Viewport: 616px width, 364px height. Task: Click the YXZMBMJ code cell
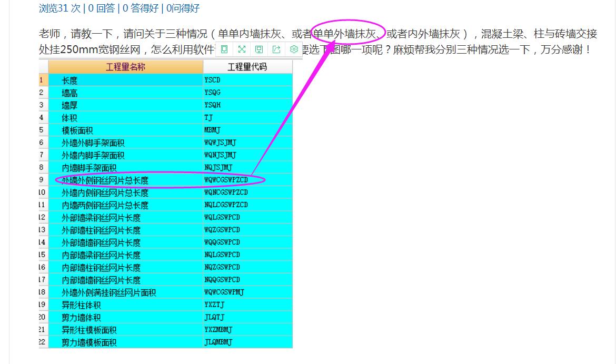pyautogui.click(x=247, y=330)
